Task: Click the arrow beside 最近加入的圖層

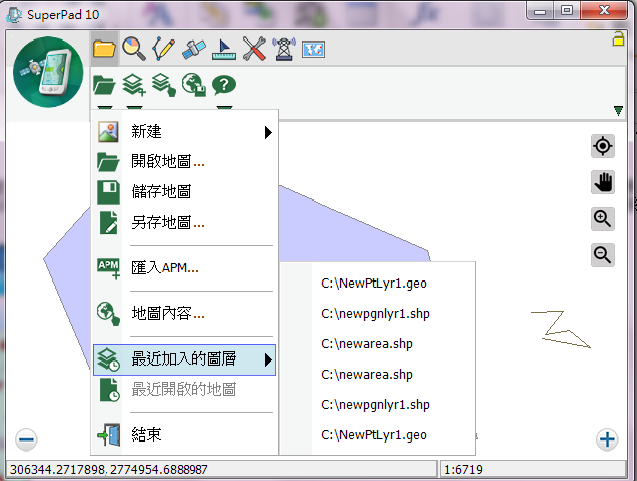Action: tap(268, 360)
